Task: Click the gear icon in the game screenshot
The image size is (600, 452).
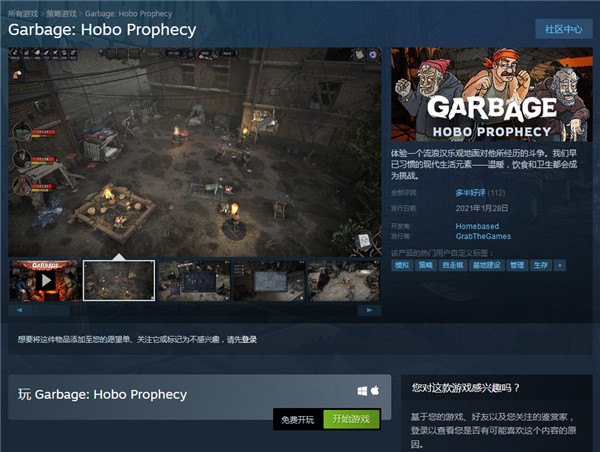Action: coord(373,55)
